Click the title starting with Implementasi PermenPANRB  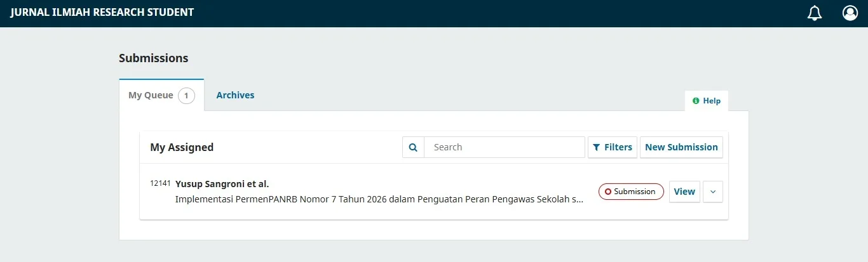coord(379,199)
